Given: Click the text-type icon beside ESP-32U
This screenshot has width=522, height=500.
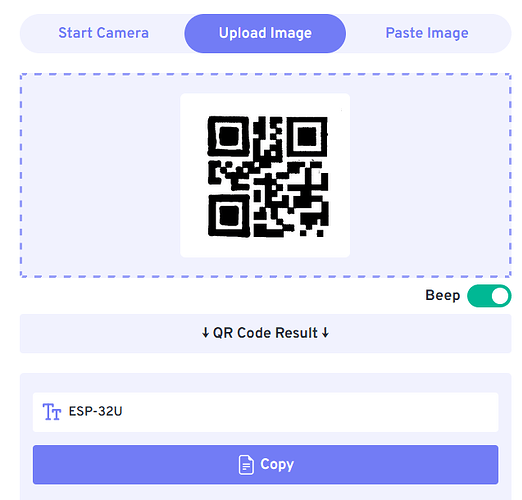Looking at the screenshot, I should tap(52, 412).
